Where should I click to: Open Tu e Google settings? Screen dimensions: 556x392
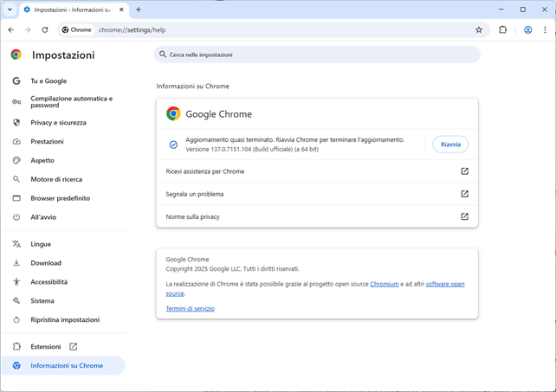(48, 80)
